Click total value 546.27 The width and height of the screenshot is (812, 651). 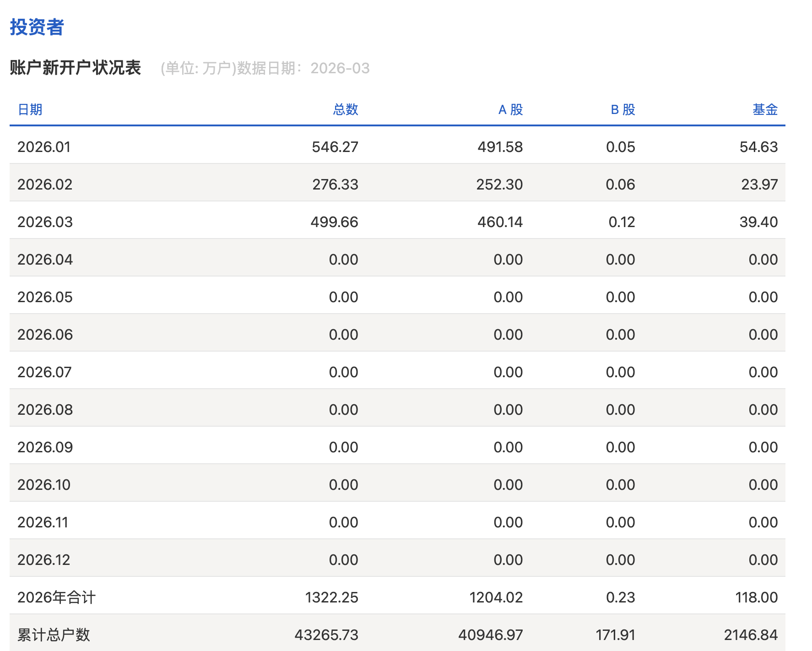335,147
